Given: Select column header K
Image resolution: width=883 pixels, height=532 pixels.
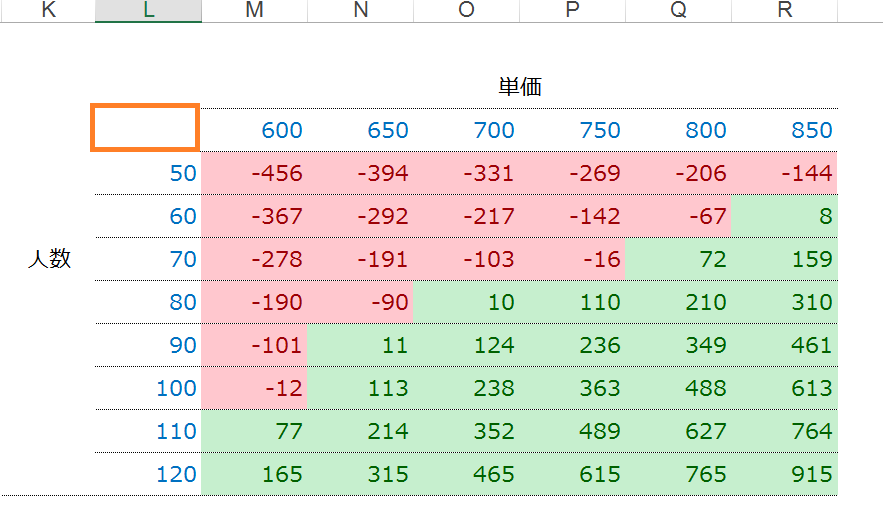Looking at the screenshot, I should point(48,11).
